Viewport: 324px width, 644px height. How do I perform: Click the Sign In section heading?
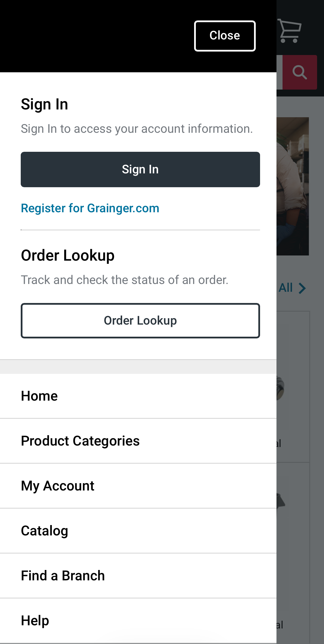tap(44, 104)
